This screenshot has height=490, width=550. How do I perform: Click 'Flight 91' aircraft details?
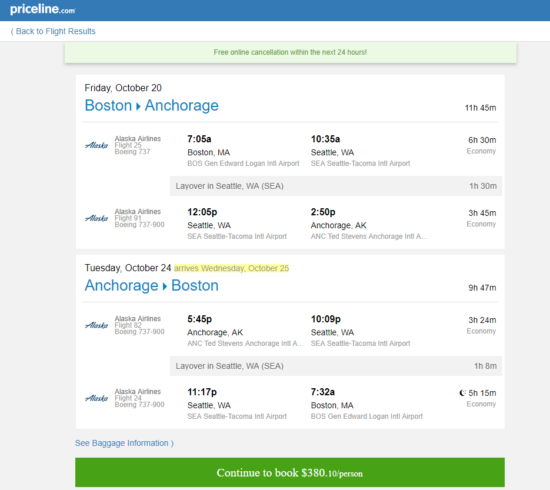pyautogui.click(x=139, y=221)
